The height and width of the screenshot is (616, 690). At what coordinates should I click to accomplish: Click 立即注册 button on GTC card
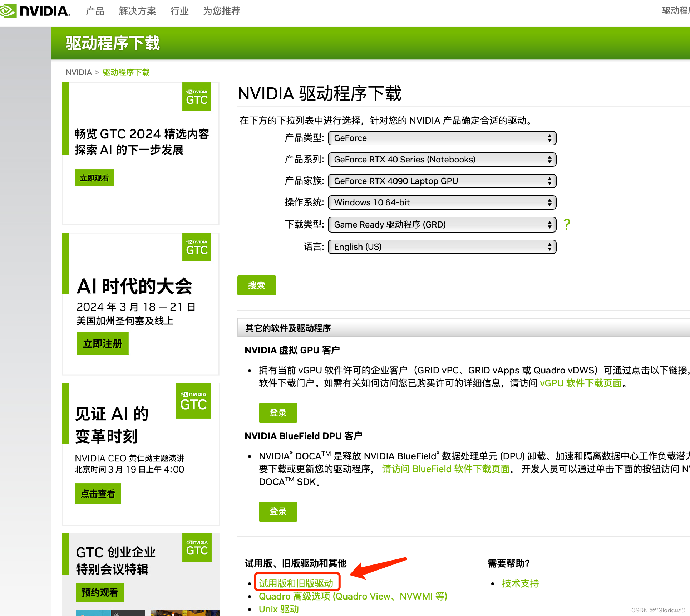pos(102,344)
